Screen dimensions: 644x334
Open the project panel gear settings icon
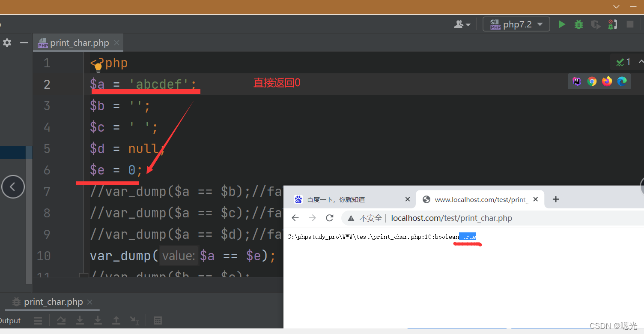click(x=7, y=42)
